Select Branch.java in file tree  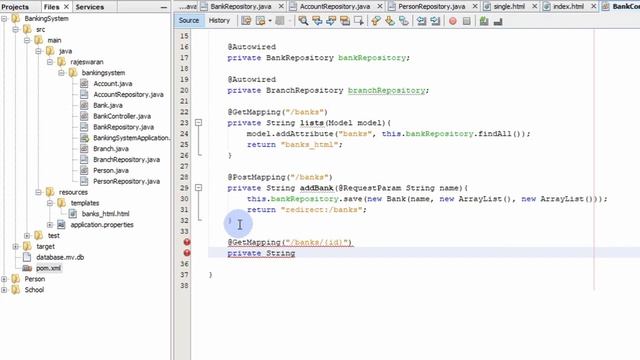[x=111, y=149]
